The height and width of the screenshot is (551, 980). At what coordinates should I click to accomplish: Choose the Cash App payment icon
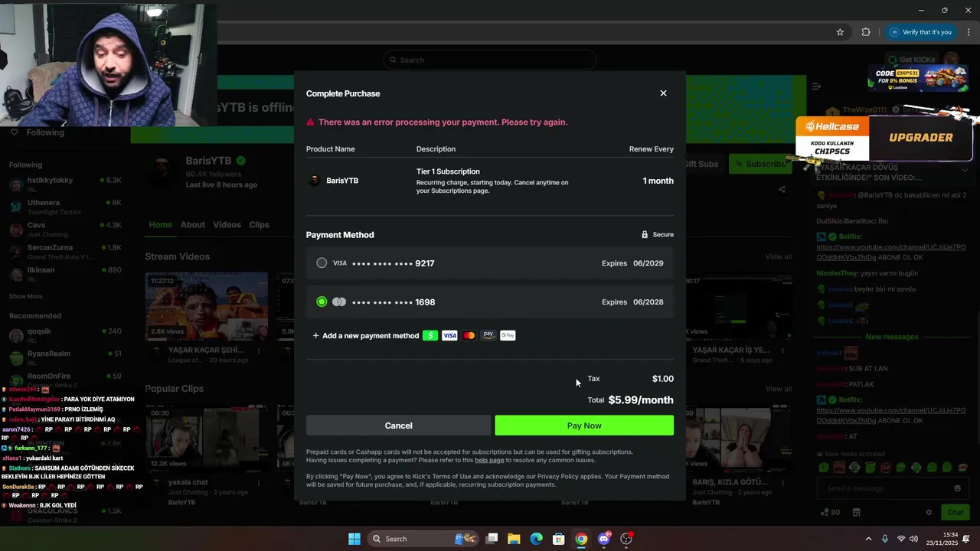pos(430,336)
